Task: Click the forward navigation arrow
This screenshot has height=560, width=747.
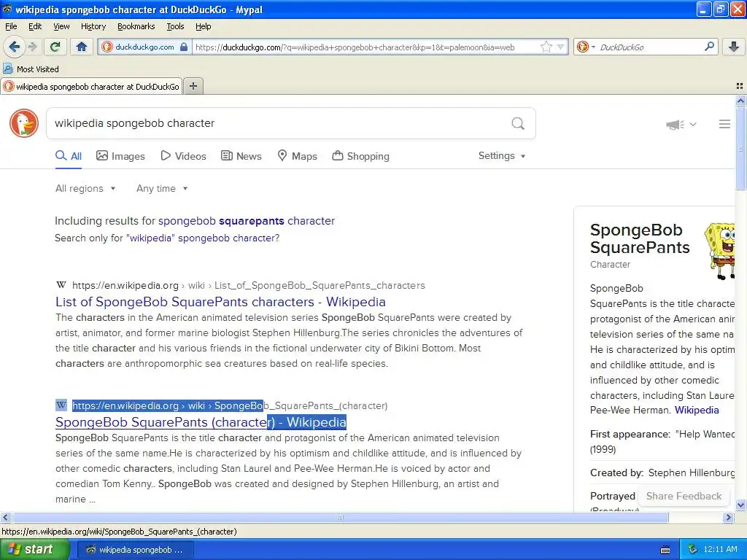Action: 33,47
